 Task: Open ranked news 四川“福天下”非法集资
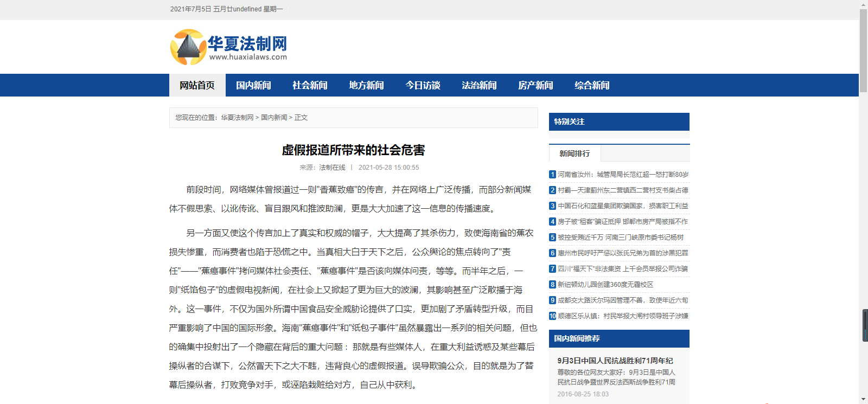[x=623, y=269]
